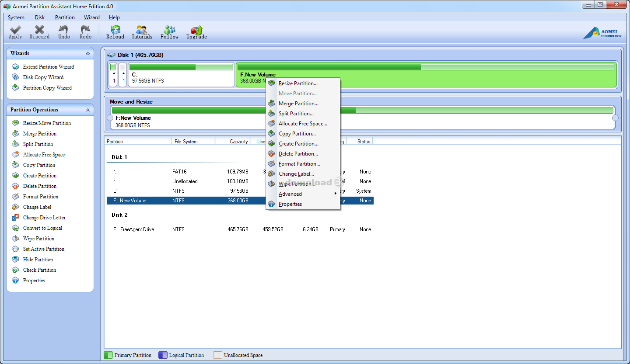Open the Wizard menu

coord(91,17)
